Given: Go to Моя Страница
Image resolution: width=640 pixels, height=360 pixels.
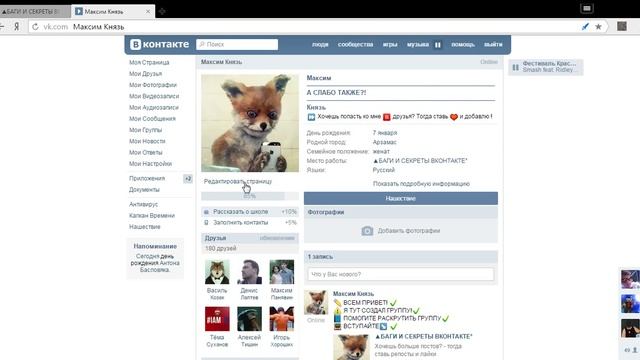Looking at the screenshot, I should point(149,62).
